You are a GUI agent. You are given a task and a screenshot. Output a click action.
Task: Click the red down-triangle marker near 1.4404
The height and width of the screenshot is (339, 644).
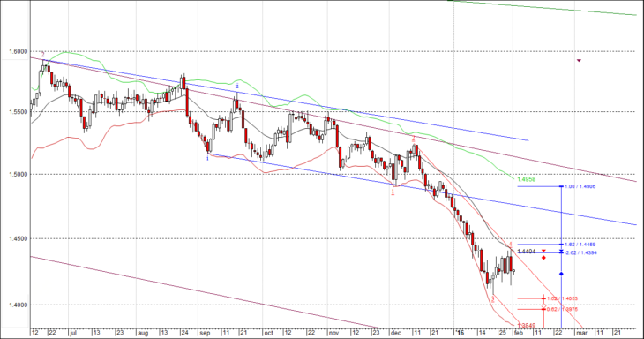pos(543,251)
